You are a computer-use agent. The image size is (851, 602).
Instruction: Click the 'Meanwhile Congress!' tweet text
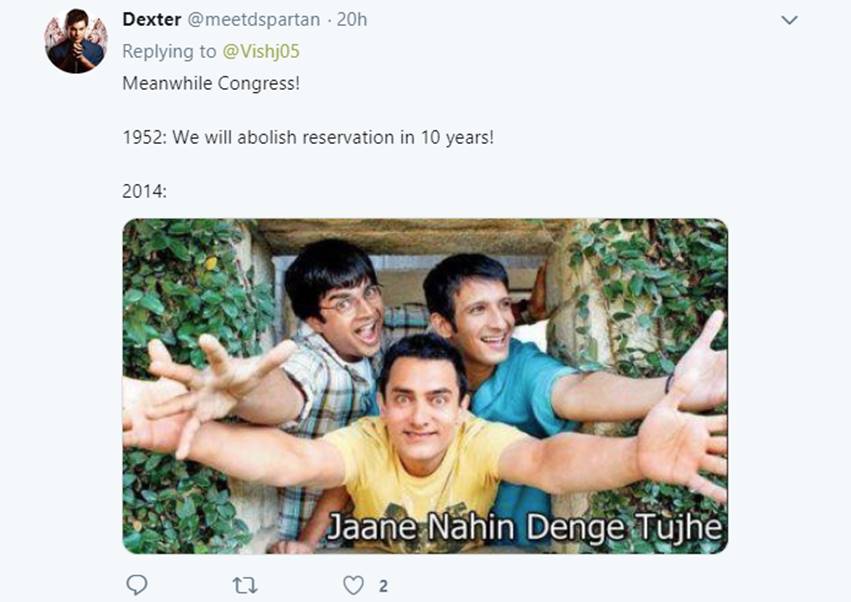point(211,84)
